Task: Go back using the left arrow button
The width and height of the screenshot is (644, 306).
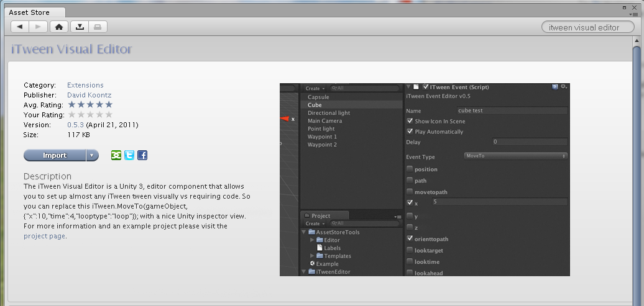Action: [20, 27]
